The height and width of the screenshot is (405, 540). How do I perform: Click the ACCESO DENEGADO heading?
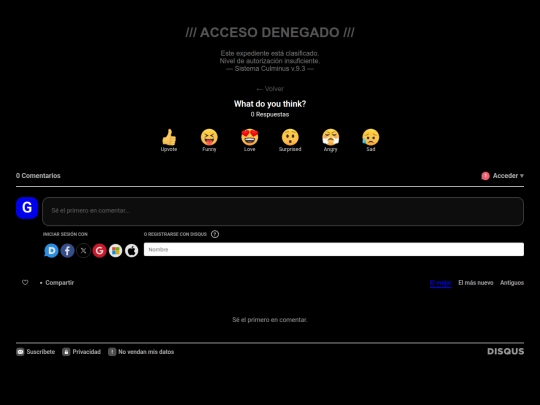pos(270,32)
